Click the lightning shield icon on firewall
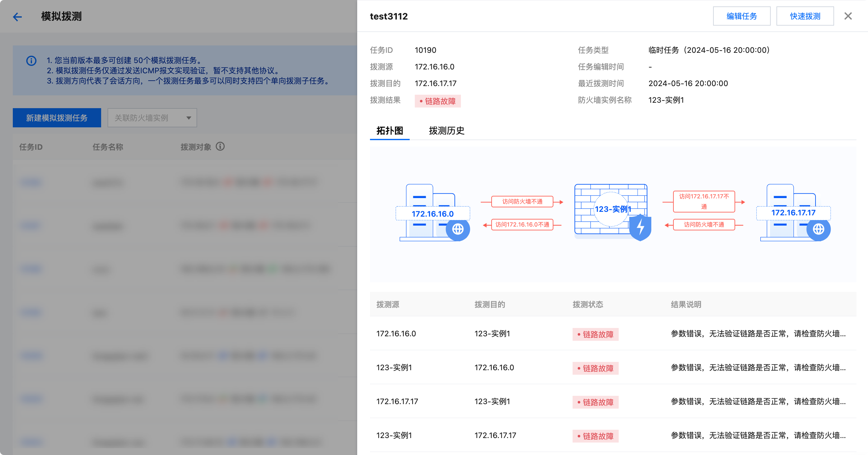This screenshot has width=868, height=455. [x=640, y=228]
